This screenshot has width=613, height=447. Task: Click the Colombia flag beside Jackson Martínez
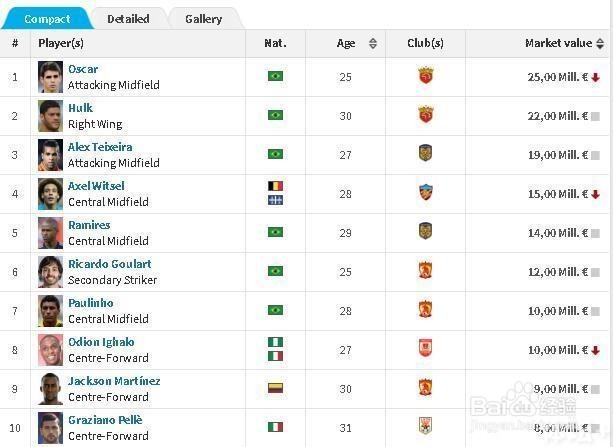click(x=275, y=388)
